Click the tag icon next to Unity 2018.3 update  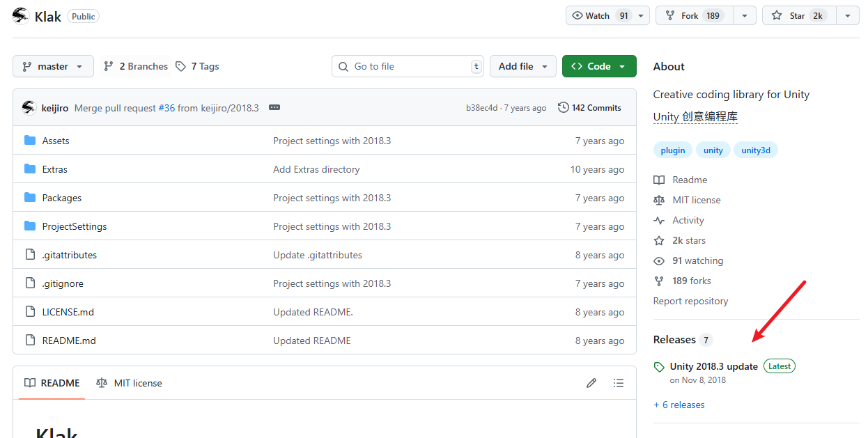pyautogui.click(x=659, y=367)
